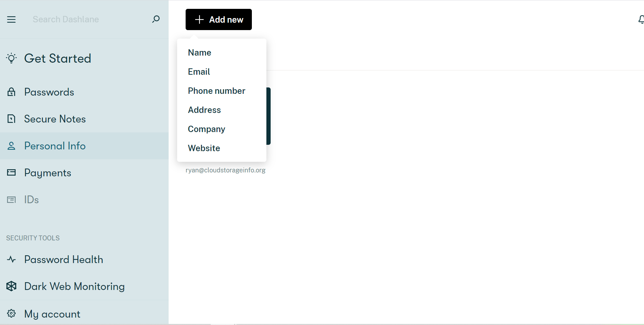Click the Get Started lightbulb icon

click(11, 58)
